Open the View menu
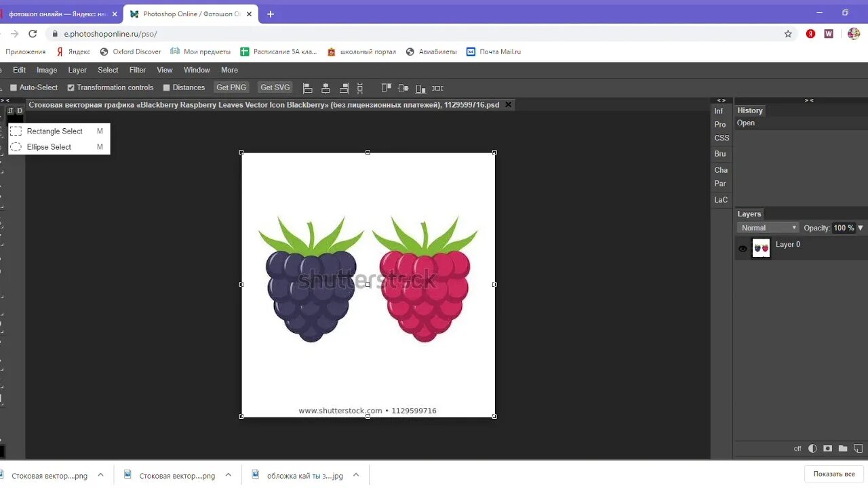868x488 pixels. coord(165,70)
